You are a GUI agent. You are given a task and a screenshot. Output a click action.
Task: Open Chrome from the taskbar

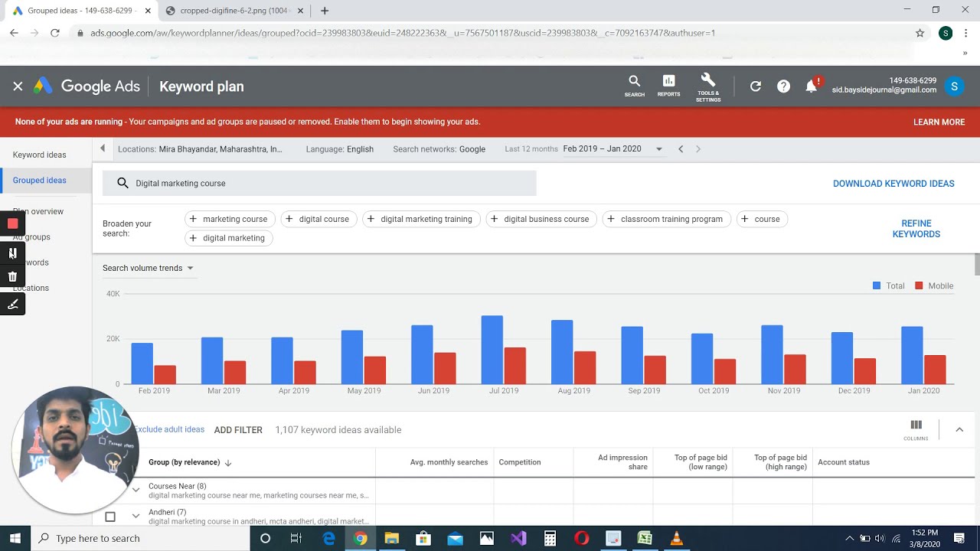(360, 538)
